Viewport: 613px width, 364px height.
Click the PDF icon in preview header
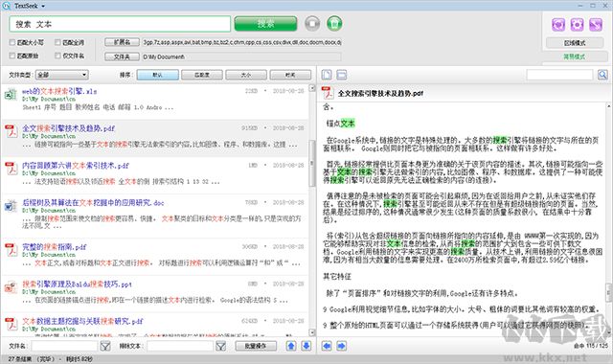tap(328, 93)
